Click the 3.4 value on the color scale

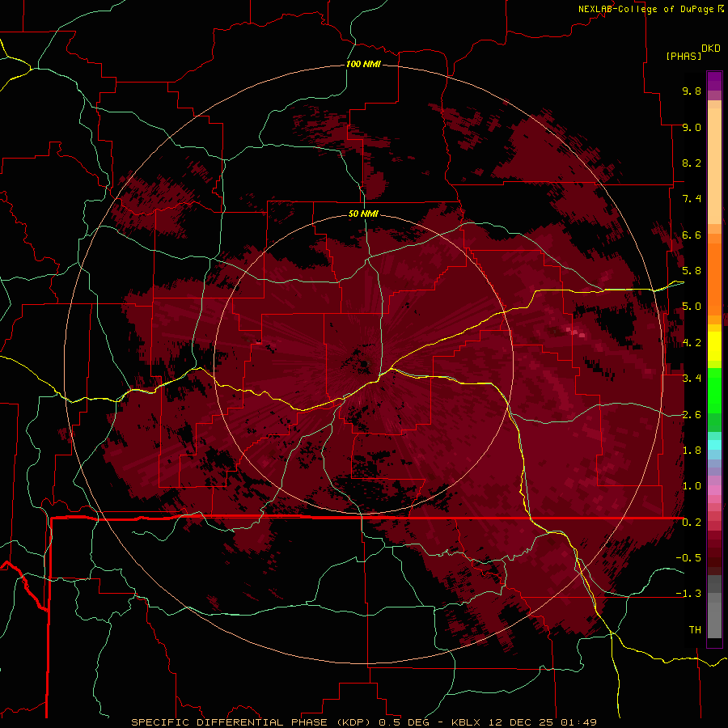692,379
